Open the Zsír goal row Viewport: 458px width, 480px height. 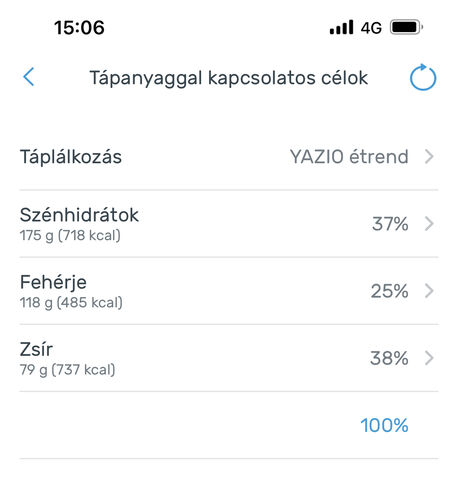tap(229, 358)
